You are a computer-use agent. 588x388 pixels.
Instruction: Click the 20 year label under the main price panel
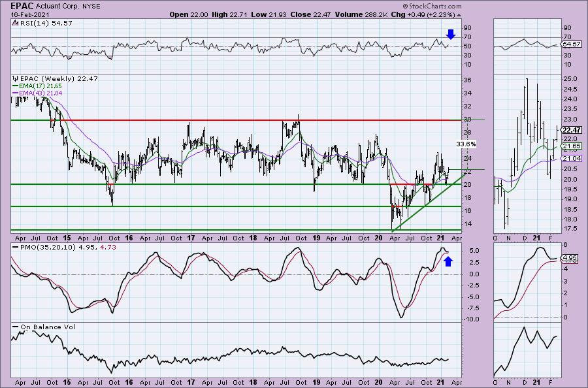(378, 238)
